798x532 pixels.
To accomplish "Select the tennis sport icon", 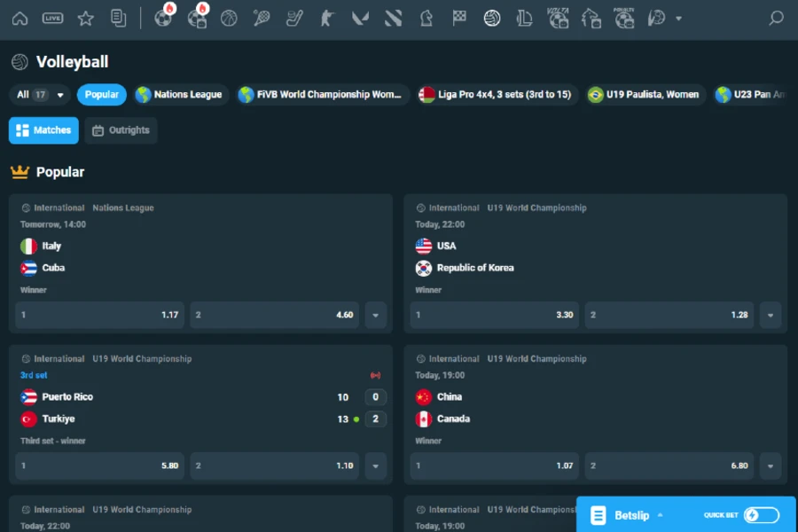I will (260, 17).
